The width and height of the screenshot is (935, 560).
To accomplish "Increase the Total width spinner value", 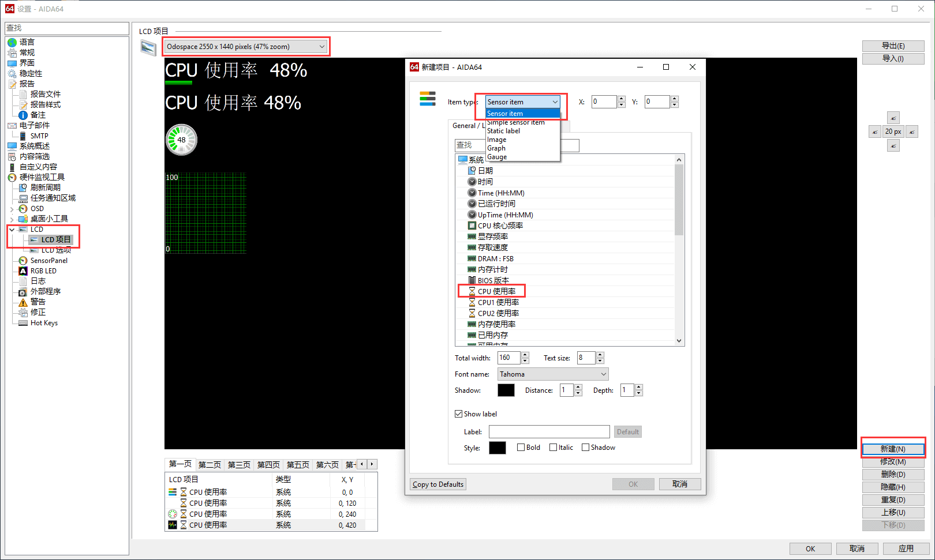I will click(x=525, y=355).
